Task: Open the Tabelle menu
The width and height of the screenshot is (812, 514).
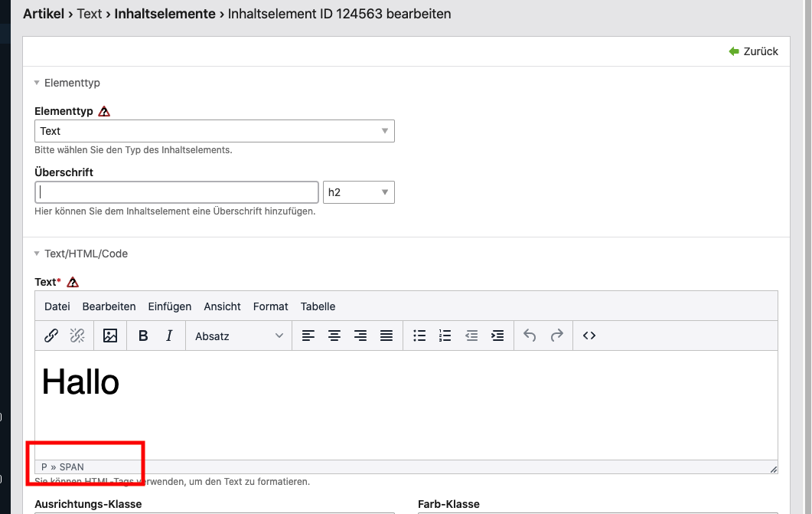Action: [x=318, y=306]
